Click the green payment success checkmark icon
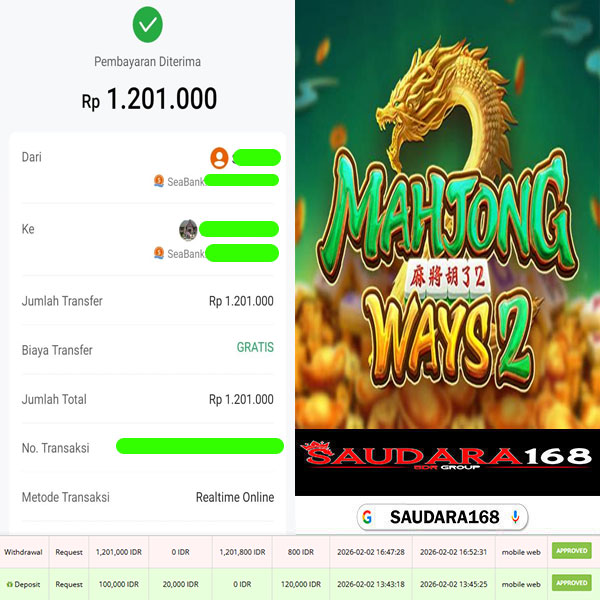600x600 pixels. click(x=147, y=24)
